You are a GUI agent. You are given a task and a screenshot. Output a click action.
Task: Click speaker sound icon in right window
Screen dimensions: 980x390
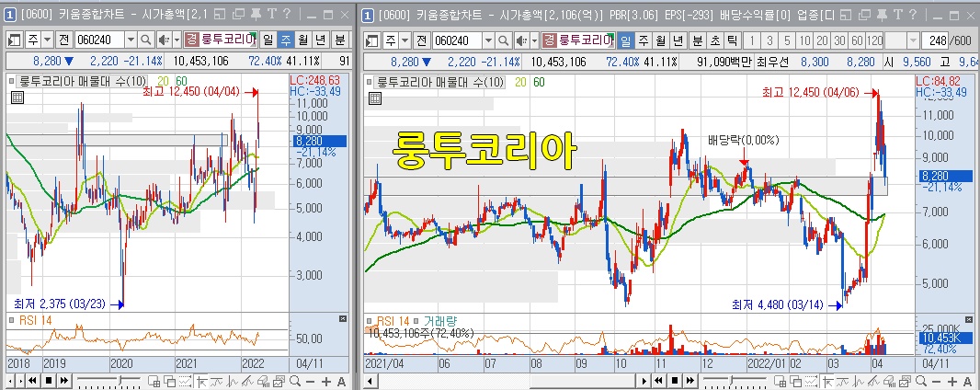point(521,40)
